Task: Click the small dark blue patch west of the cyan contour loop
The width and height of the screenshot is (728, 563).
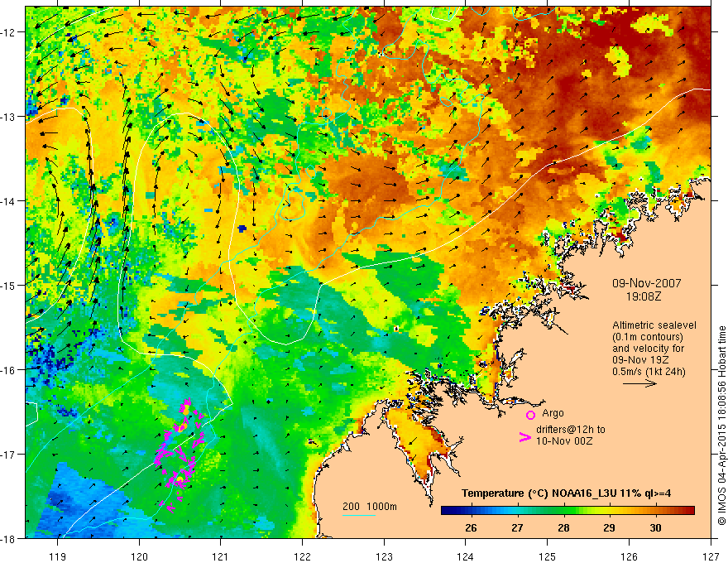Action: (242, 228)
